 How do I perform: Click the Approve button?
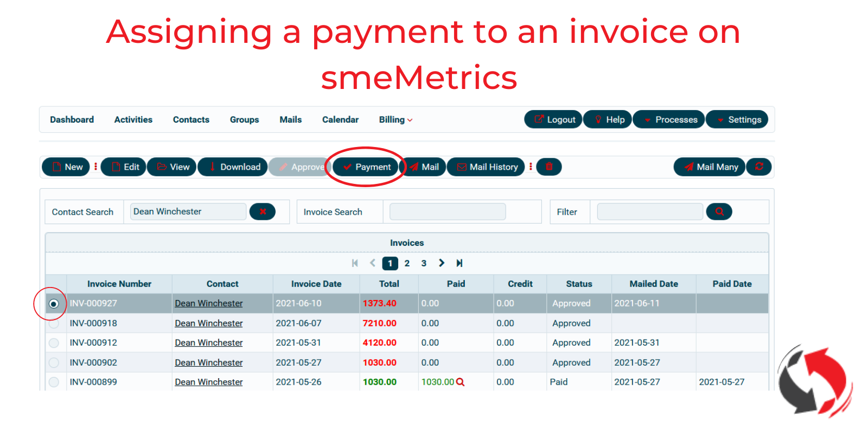coord(299,167)
